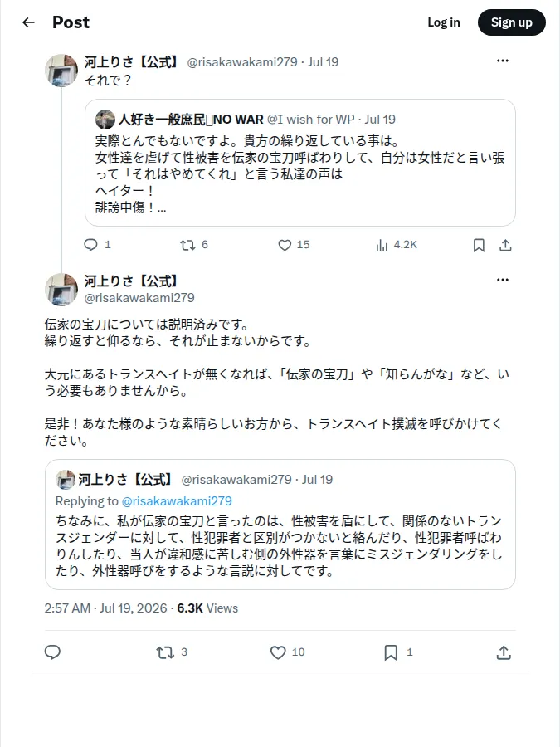Open more options on the main post
Screen dimensions: 560x747
503,280
